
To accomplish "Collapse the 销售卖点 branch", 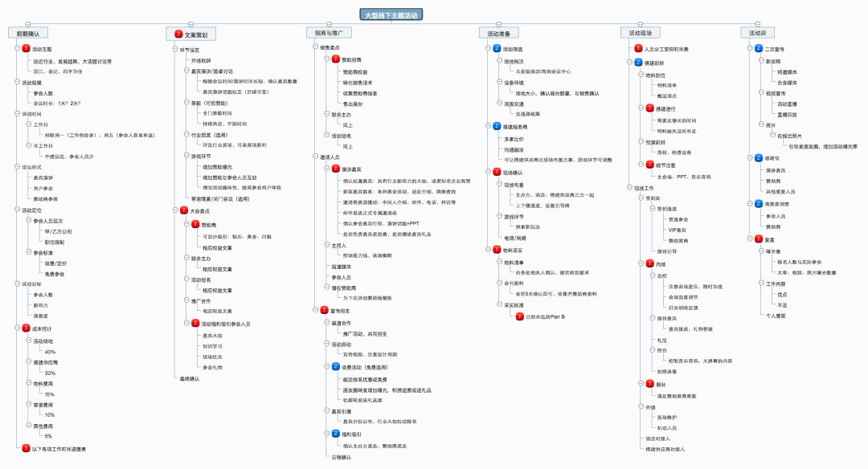I will pyautogui.click(x=314, y=47).
